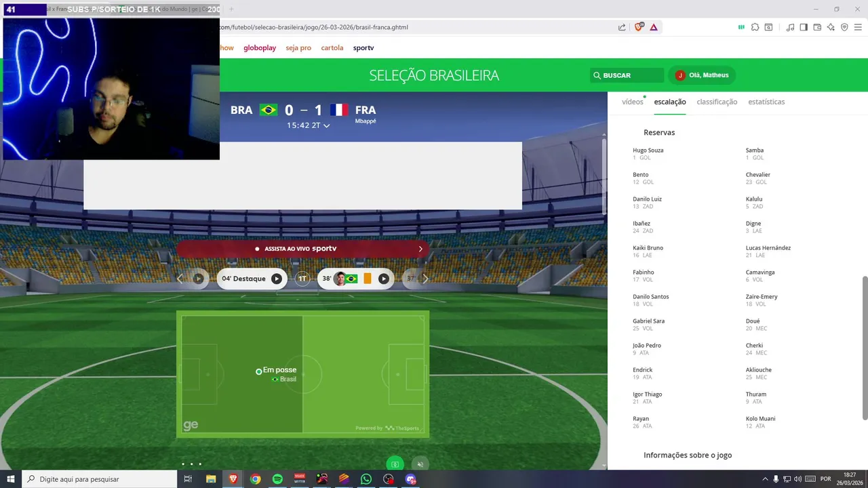Click the green bars extension icon
This screenshot has height=488, width=868.
[x=741, y=27]
